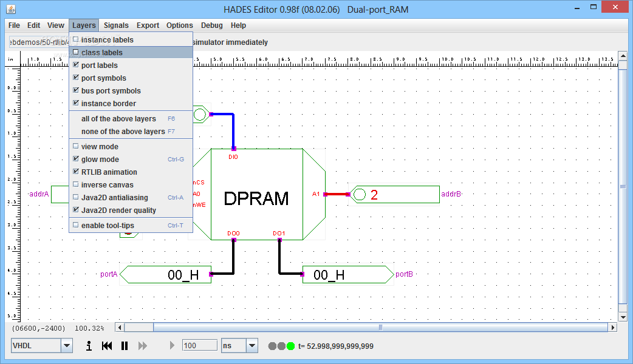Click the horizontal scrollbar right arrow
This screenshot has height=364, width=633.
pyautogui.click(x=613, y=328)
